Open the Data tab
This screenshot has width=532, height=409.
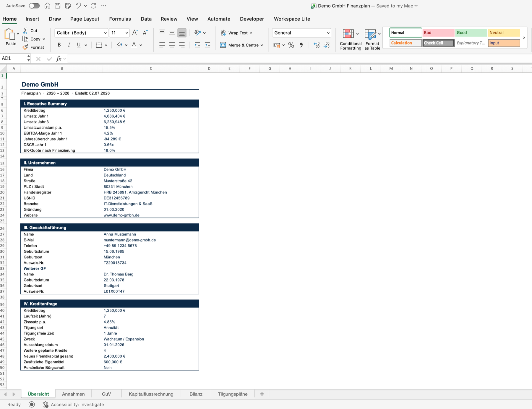tap(146, 19)
